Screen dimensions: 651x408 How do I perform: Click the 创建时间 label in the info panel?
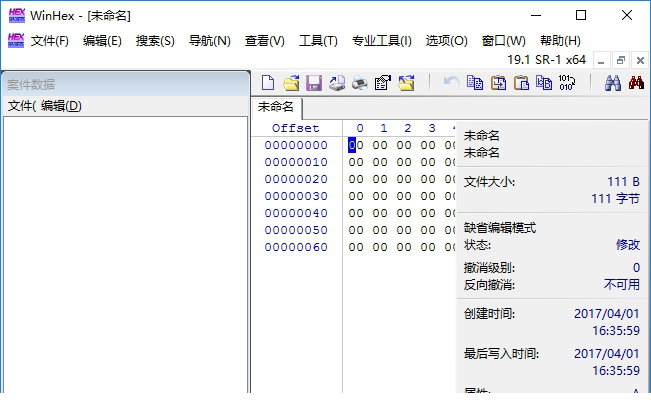(489, 314)
